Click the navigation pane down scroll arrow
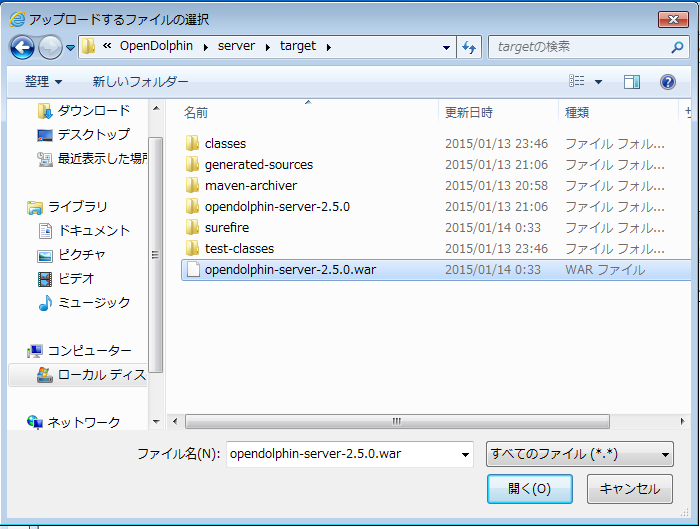 point(156,422)
